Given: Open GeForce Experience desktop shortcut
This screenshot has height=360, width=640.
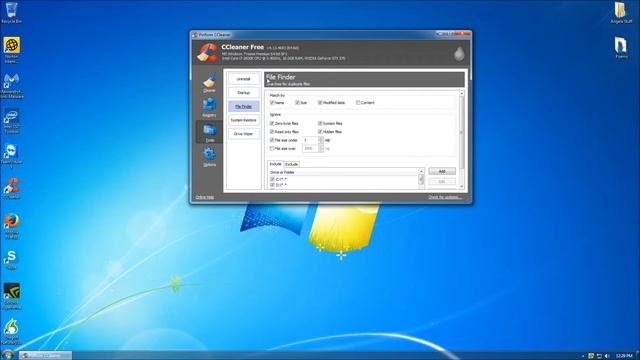Looking at the screenshot, I should click(x=11, y=296).
